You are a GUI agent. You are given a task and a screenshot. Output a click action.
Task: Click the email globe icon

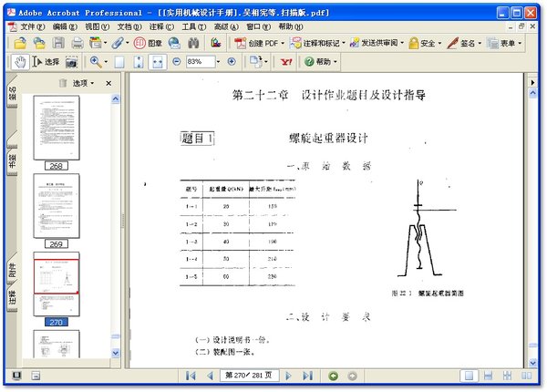174,43
